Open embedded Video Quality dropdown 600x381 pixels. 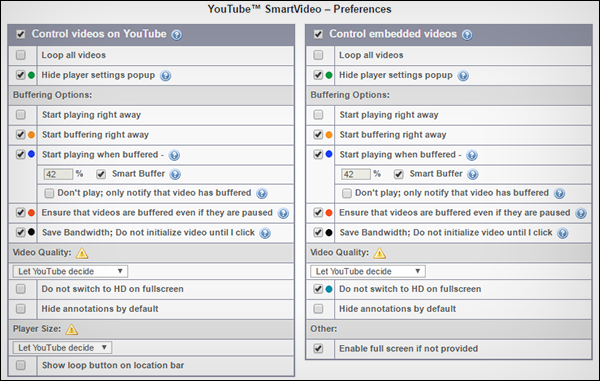click(x=368, y=271)
